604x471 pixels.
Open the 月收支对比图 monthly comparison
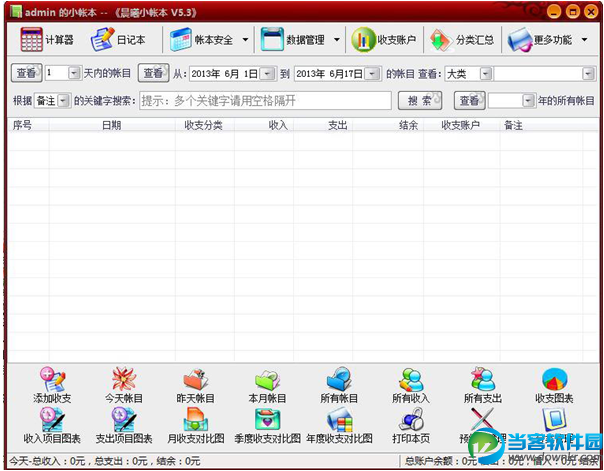tap(196, 425)
